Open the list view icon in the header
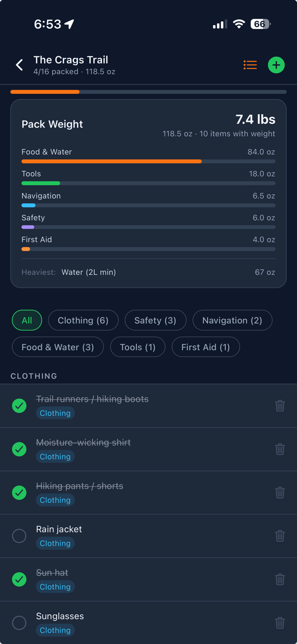Screen dimensions: 297x644 pos(250,65)
